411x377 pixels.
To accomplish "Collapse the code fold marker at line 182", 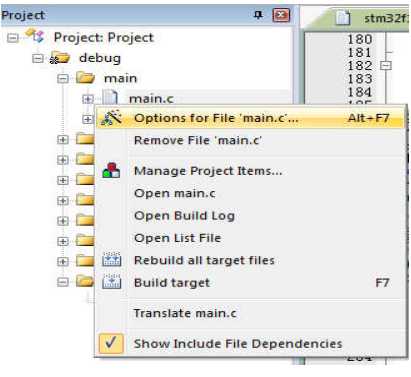I will (x=386, y=65).
